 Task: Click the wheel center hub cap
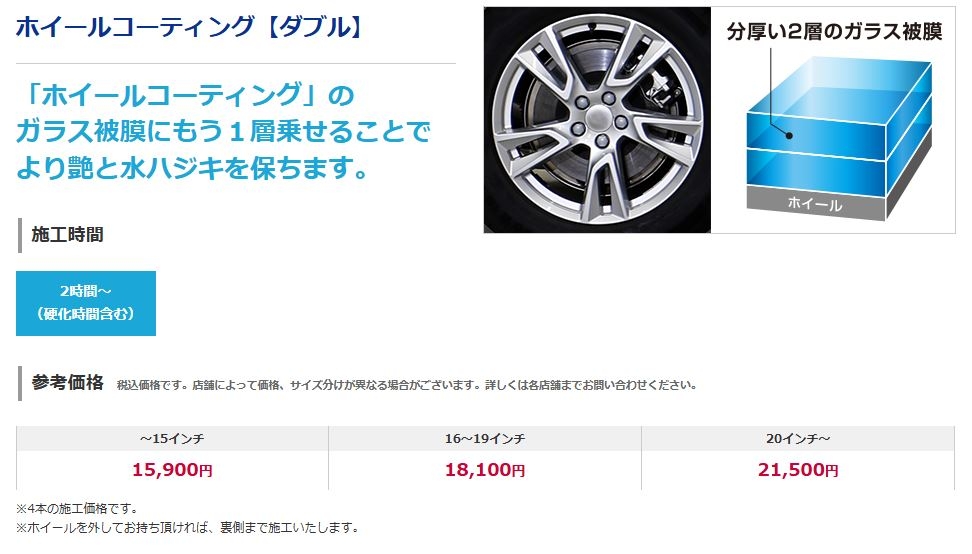(x=597, y=117)
